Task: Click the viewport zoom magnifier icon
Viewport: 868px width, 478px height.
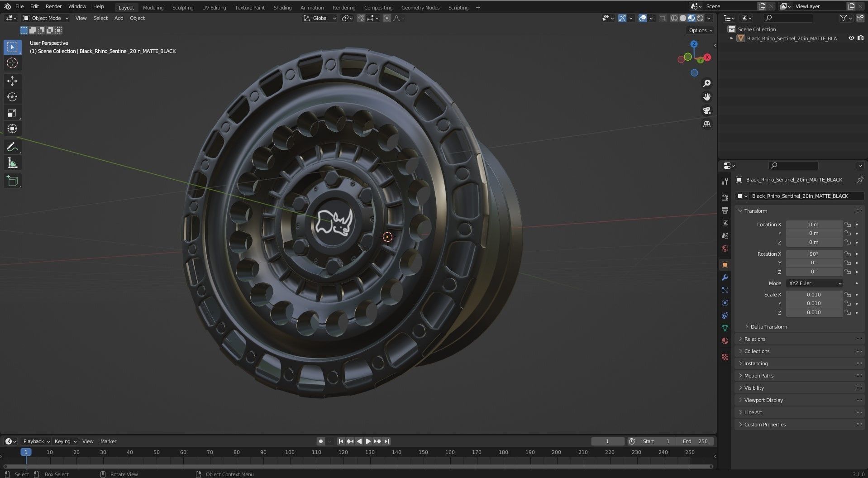Action: point(707,83)
